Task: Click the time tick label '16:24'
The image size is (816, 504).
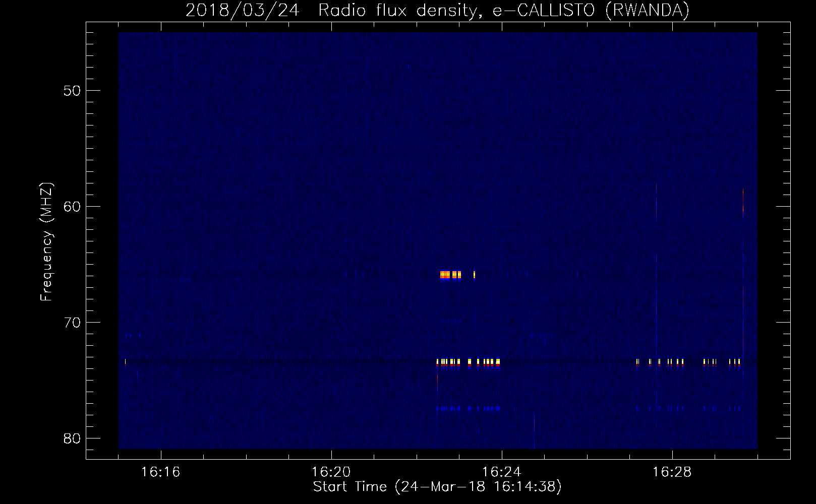Action: point(502,472)
